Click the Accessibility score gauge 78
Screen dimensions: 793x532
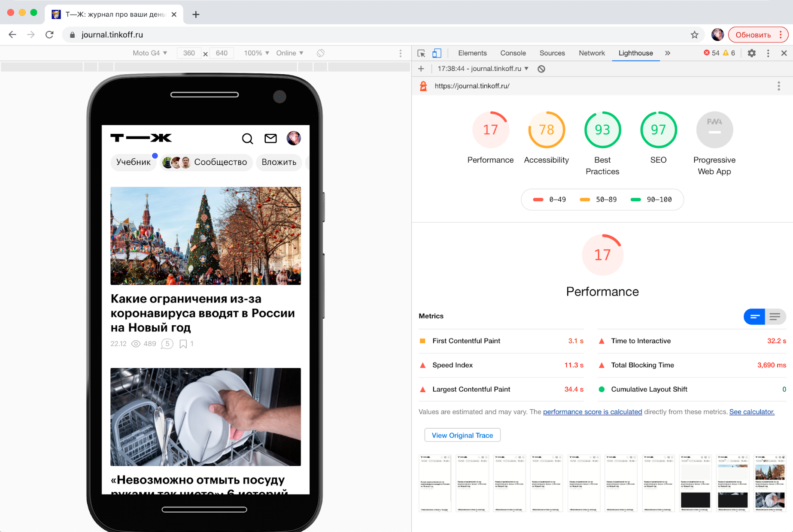point(546,130)
